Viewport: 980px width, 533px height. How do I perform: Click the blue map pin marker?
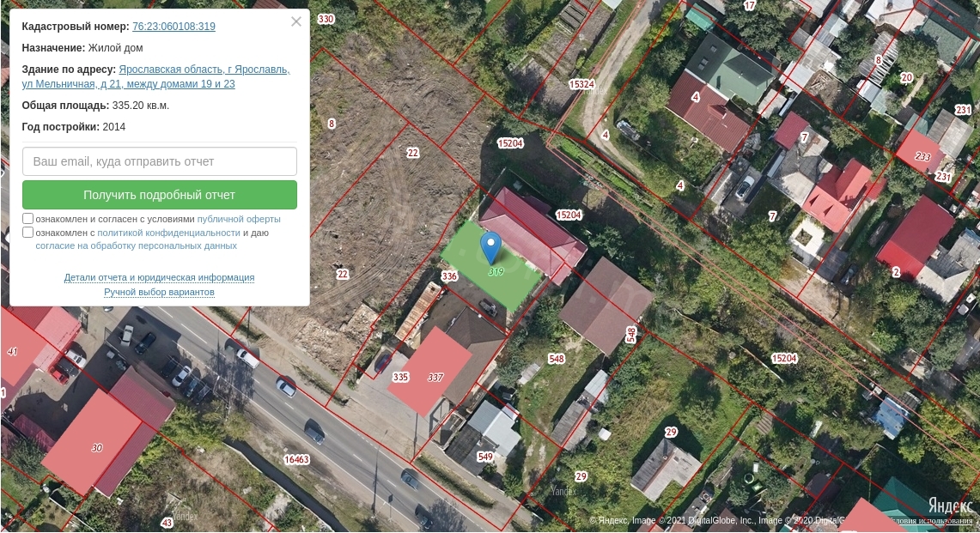point(490,247)
